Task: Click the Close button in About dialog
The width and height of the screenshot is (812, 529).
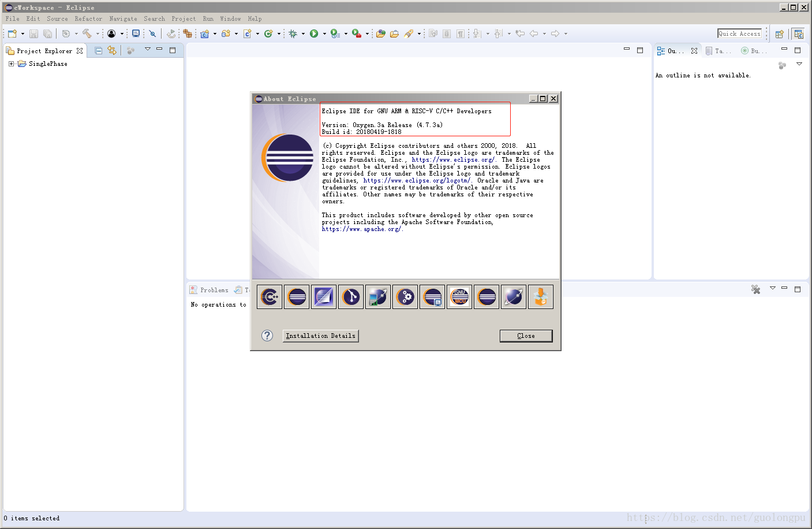Action: pos(526,336)
